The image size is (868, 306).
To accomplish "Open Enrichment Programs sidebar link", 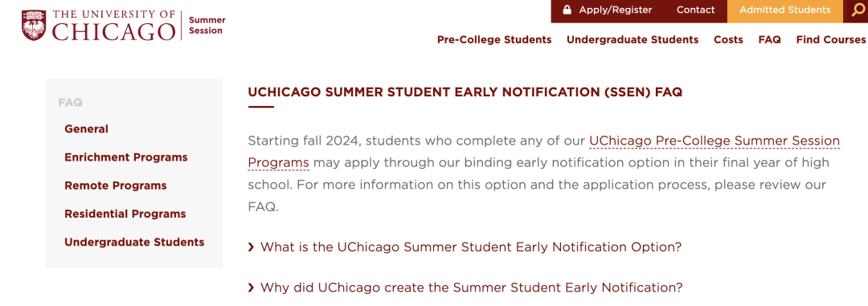I will pyautogui.click(x=125, y=157).
